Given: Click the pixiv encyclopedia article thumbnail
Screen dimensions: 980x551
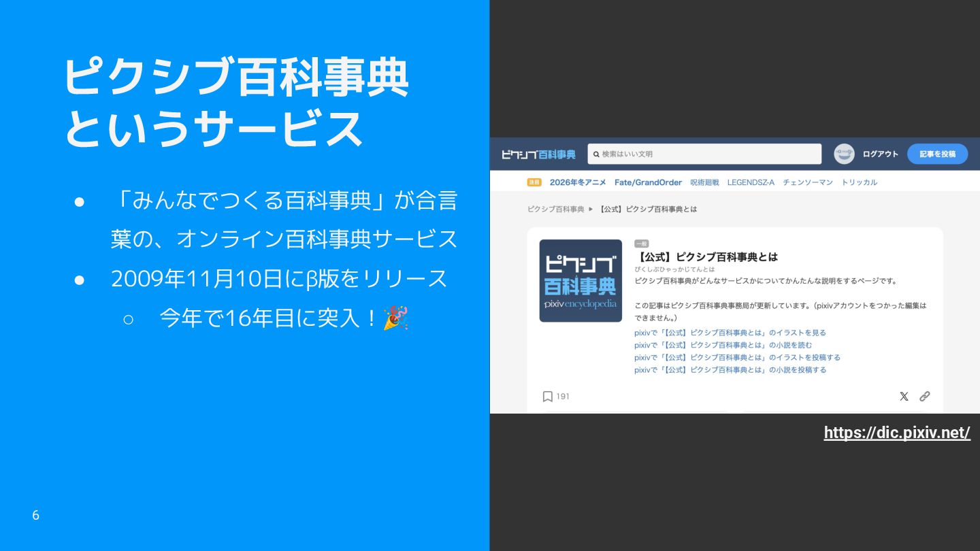Looking at the screenshot, I should pos(581,281).
